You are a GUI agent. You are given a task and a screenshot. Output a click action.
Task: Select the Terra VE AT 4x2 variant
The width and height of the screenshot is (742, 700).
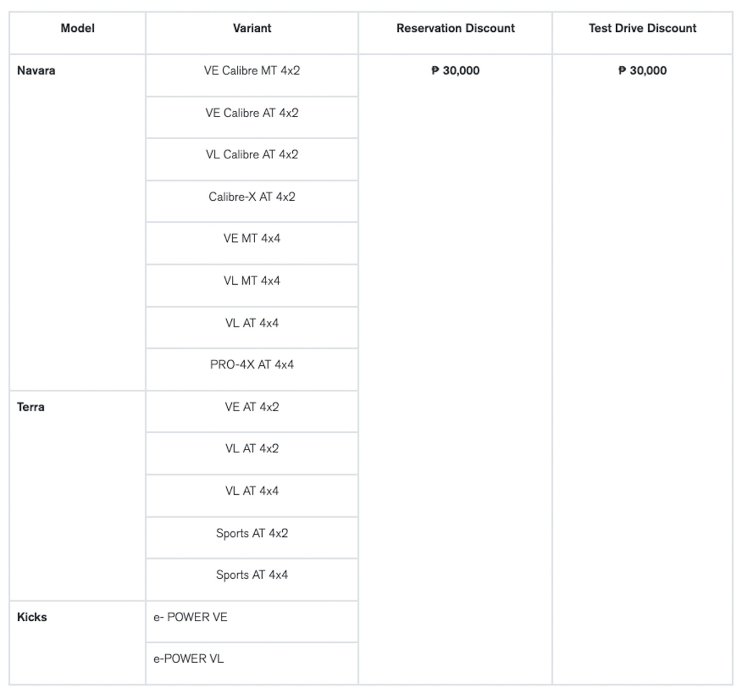click(x=252, y=407)
